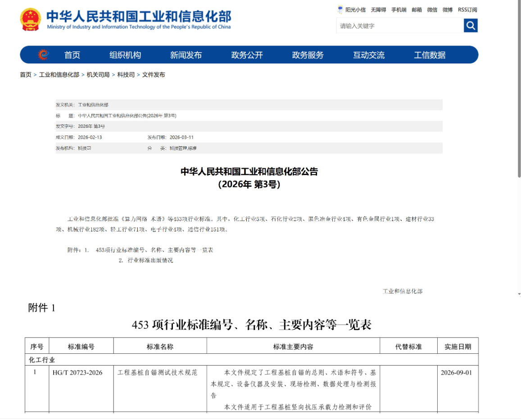The image size is (521, 420).
Task: Open the 邮箱 mailbox link
Action: [417, 10]
